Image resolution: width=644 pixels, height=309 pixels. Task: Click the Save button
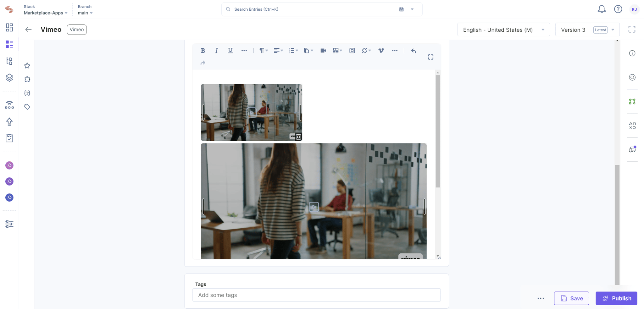[571, 298]
